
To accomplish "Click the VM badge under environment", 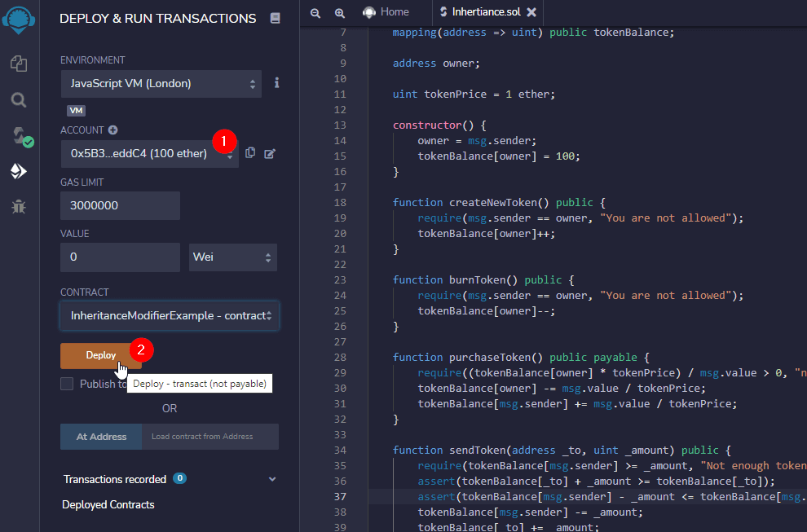I will 76,111.
